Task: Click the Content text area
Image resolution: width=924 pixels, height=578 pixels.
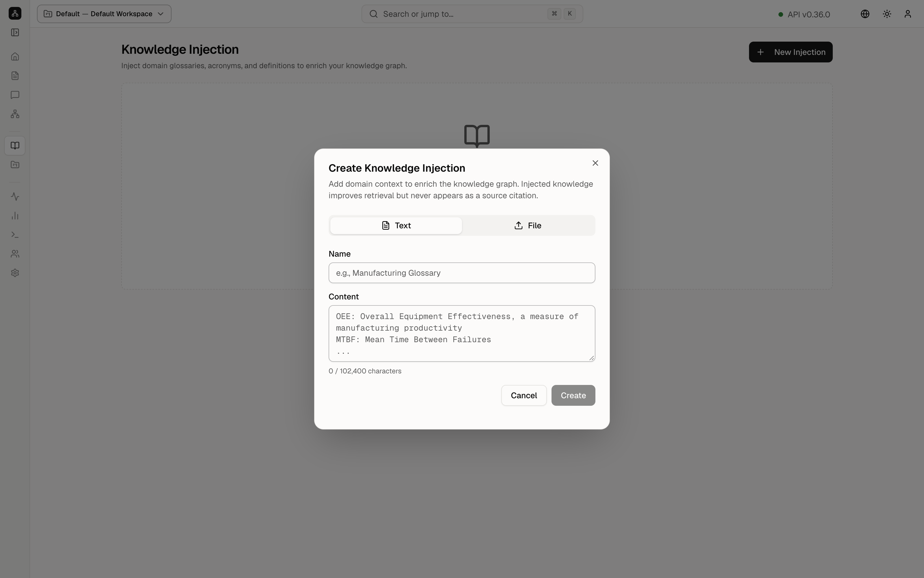Action: tap(462, 333)
